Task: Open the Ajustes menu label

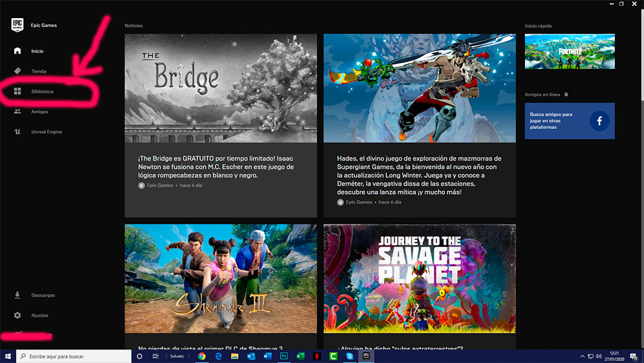Action: (x=40, y=315)
